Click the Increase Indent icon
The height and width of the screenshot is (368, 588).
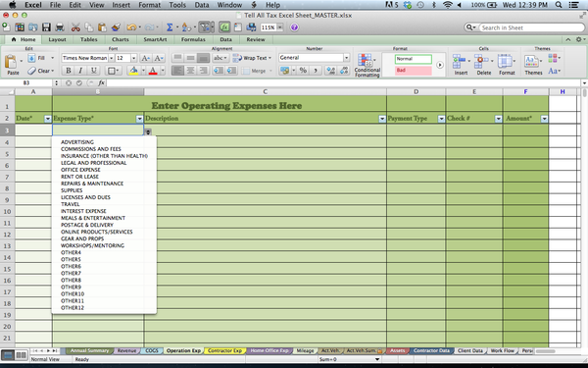click(x=231, y=71)
